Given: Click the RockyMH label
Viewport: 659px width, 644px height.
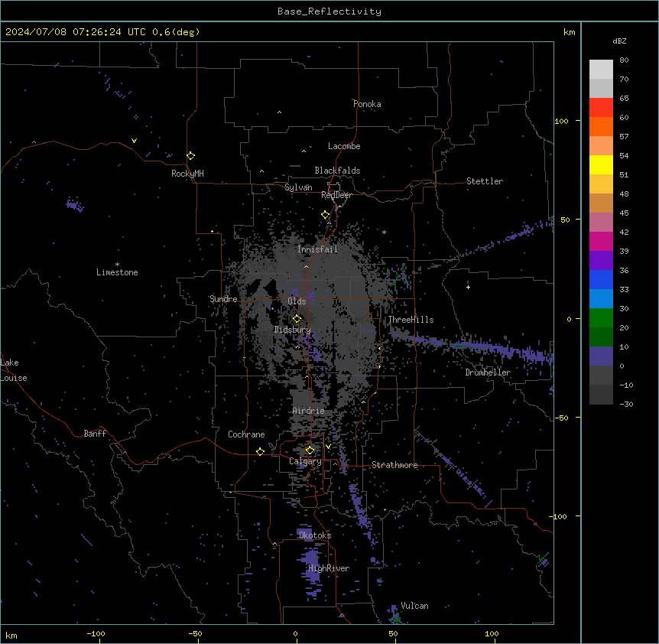Looking at the screenshot, I should [x=187, y=173].
